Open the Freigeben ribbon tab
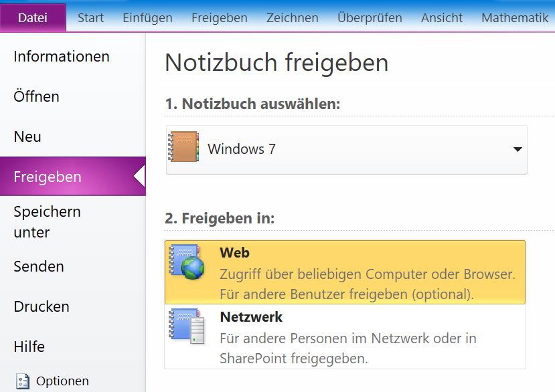 point(220,17)
